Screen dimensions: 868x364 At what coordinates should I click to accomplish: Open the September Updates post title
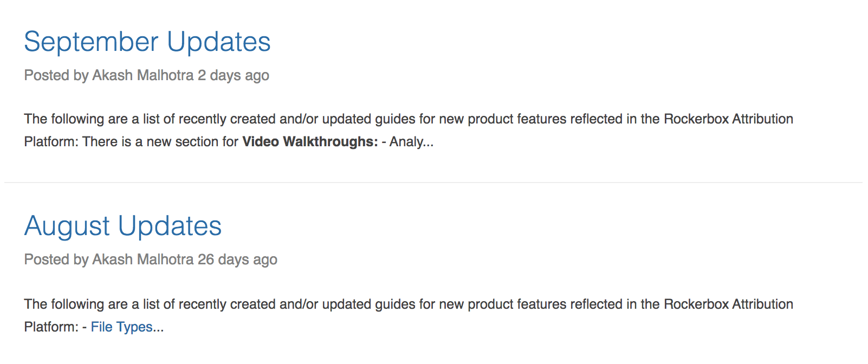(147, 42)
